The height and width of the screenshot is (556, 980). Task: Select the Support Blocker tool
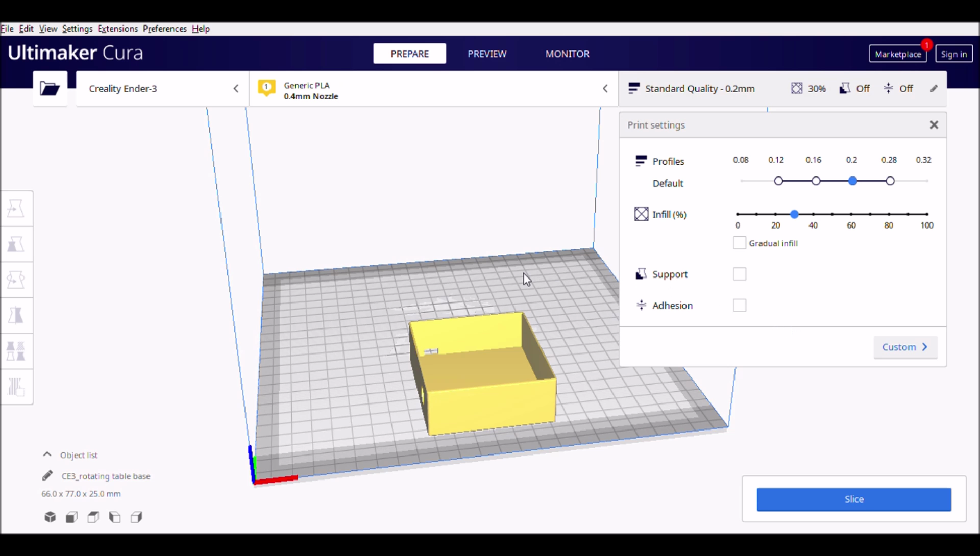click(x=16, y=387)
